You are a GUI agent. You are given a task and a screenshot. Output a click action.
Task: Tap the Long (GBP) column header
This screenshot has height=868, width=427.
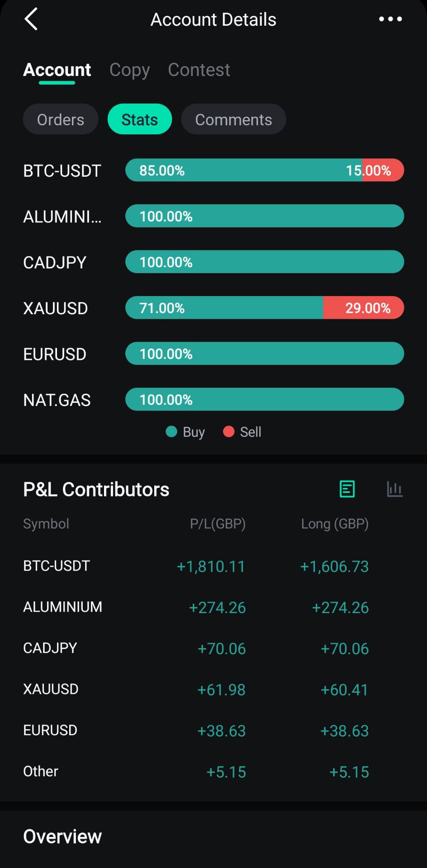pos(335,524)
